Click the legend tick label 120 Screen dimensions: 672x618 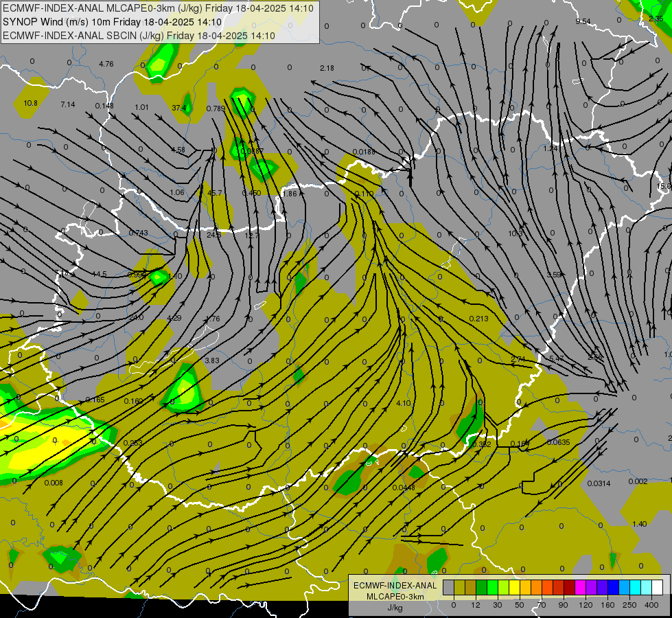(x=586, y=605)
